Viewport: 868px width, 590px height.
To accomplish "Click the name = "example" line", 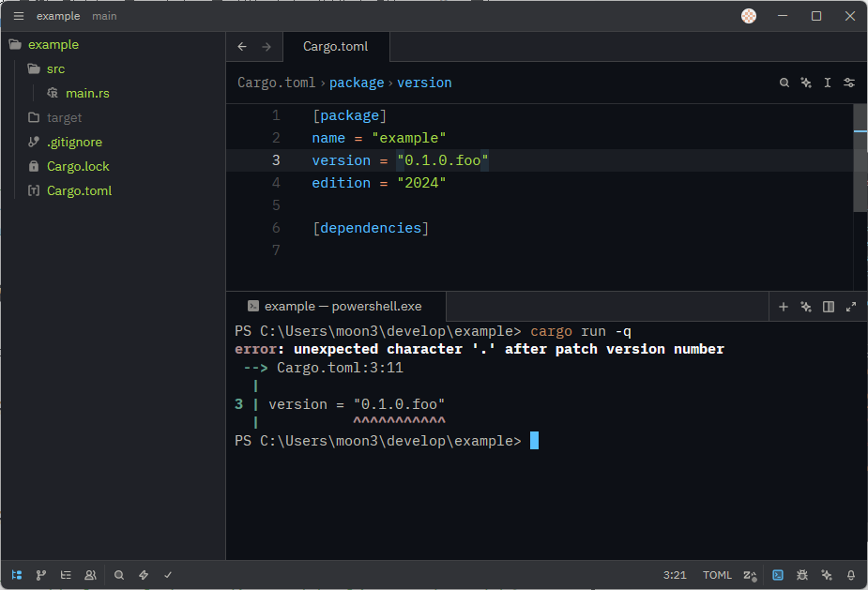I will (x=379, y=138).
